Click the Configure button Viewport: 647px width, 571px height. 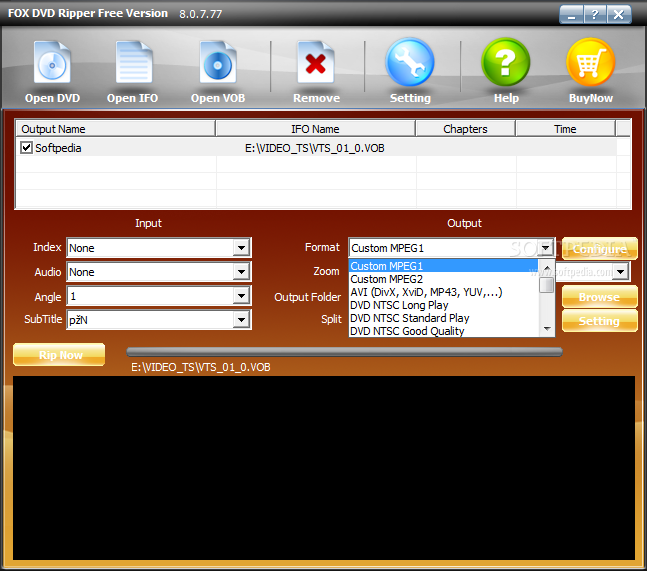(x=600, y=249)
